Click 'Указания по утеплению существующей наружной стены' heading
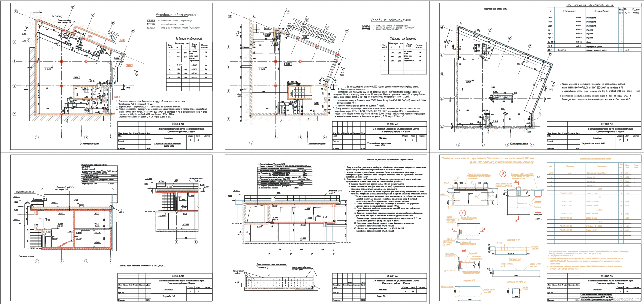Image resolution: width=644 pixels, height=304 pixels. pos(390,160)
